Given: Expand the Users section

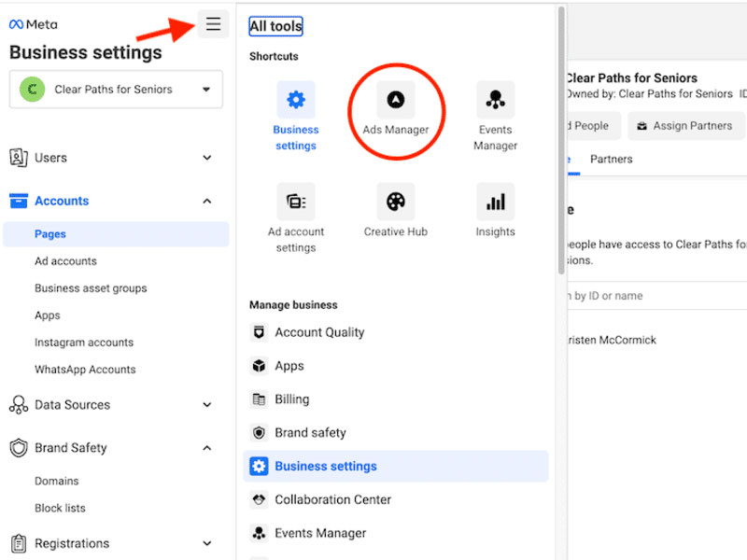Looking at the screenshot, I should (x=207, y=158).
